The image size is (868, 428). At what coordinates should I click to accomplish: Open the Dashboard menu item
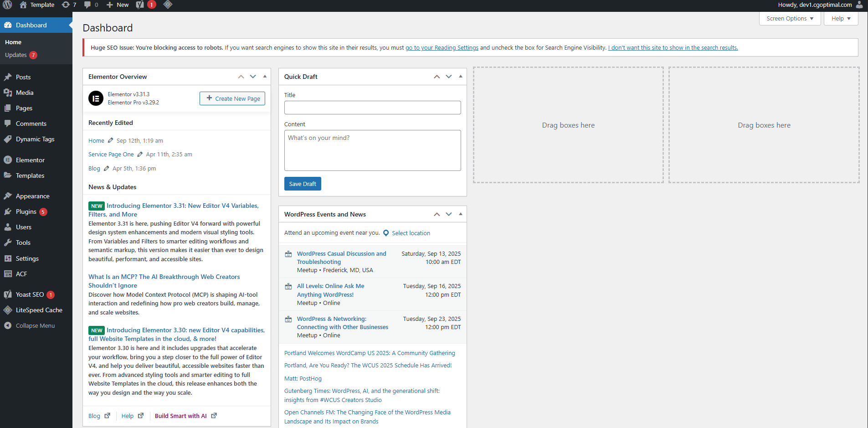(36, 25)
